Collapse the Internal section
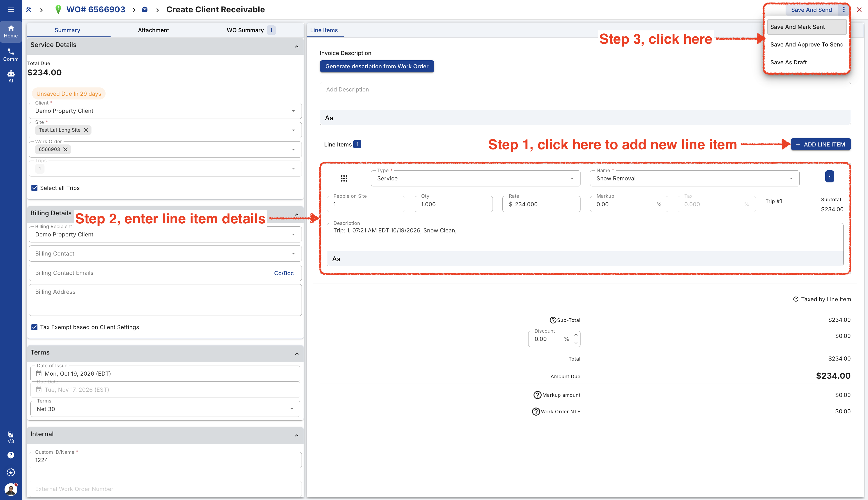Image resolution: width=868 pixels, height=500 pixels. click(x=297, y=435)
